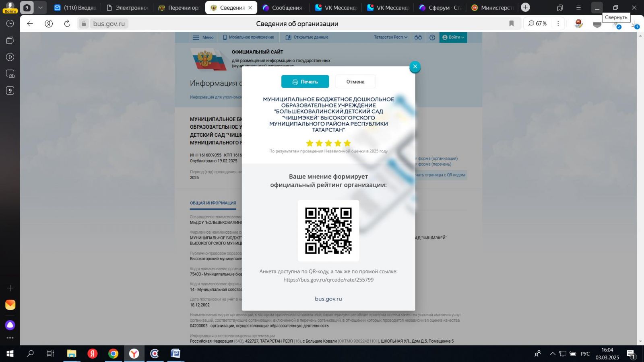Open the accessibility glasses icon on site header
Screen dimensions: 644x362
(x=418, y=37)
